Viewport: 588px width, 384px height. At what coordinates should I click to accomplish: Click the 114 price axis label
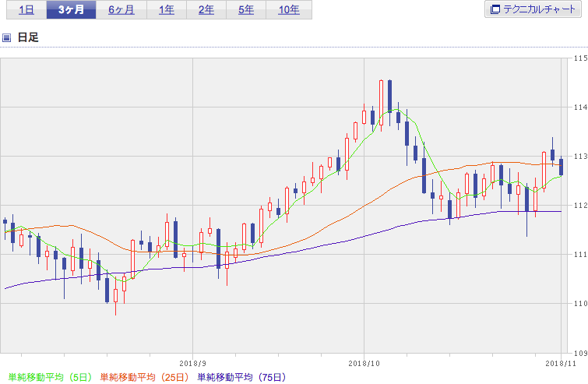pyautogui.click(x=580, y=107)
